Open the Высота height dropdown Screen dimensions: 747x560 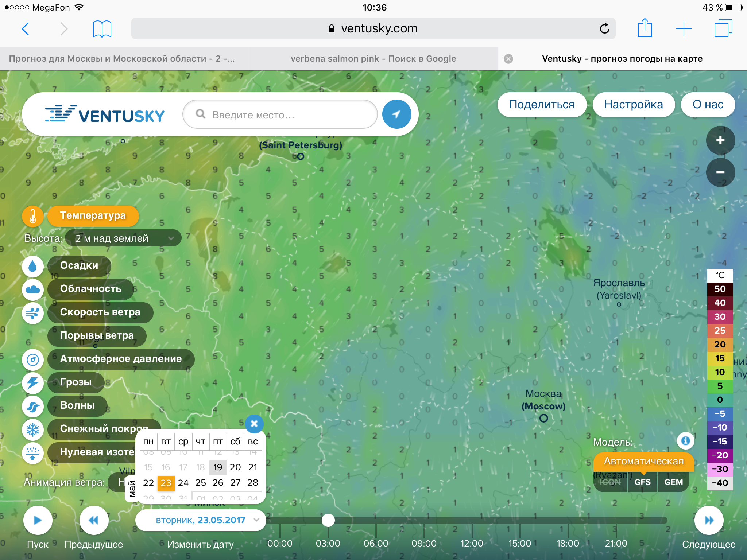coord(123,238)
